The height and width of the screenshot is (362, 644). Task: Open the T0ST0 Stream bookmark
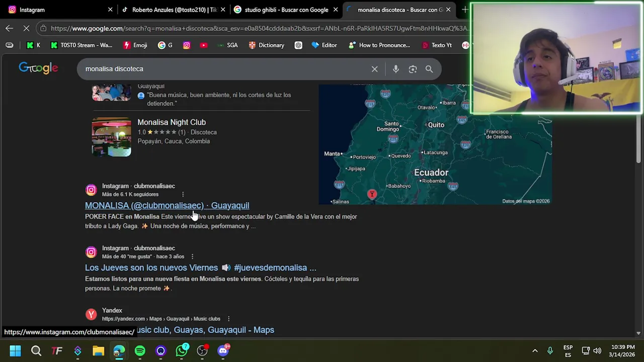pyautogui.click(x=81, y=45)
